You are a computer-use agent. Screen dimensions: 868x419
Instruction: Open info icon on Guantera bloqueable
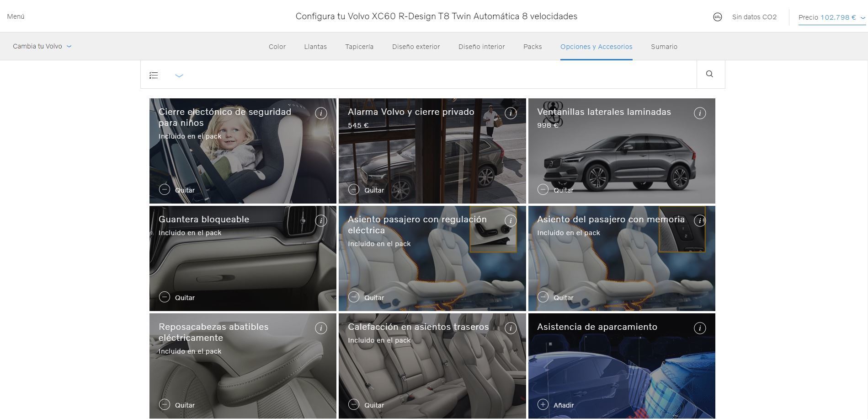[321, 220]
